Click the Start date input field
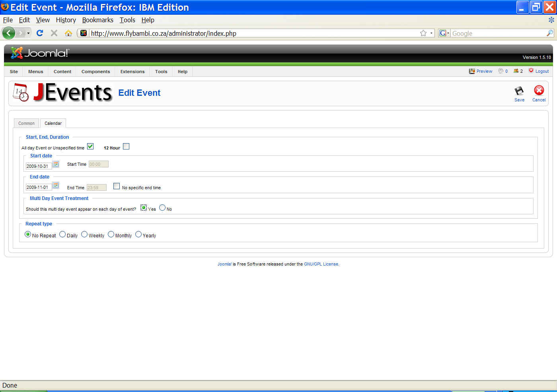 (x=38, y=166)
